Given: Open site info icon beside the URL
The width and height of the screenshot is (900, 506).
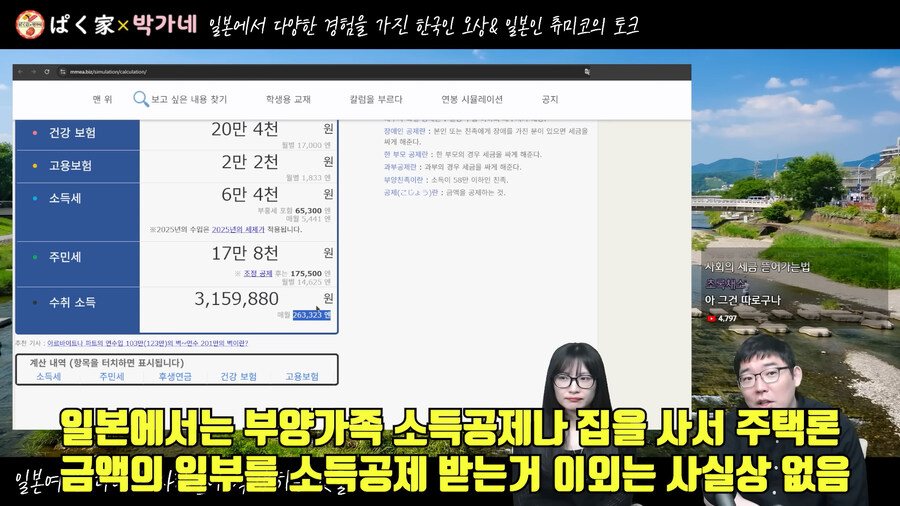Looking at the screenshot, I should click(x=63, y=72).
